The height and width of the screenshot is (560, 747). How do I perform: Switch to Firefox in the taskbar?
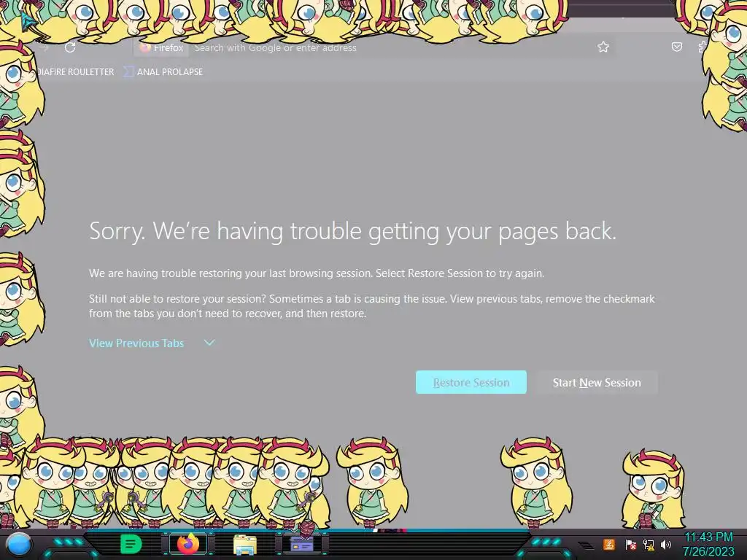click(187, 544)
